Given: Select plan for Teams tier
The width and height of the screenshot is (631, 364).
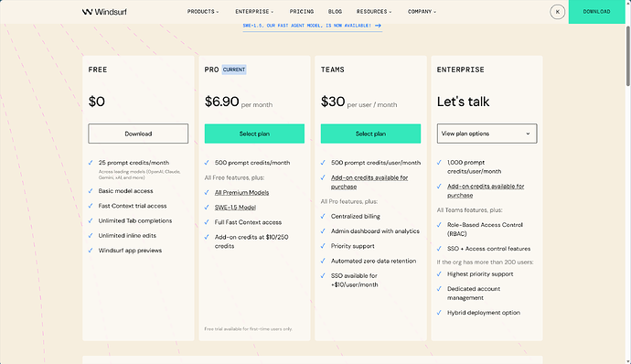Looking at the screenshot, I should tap(370, 134).
